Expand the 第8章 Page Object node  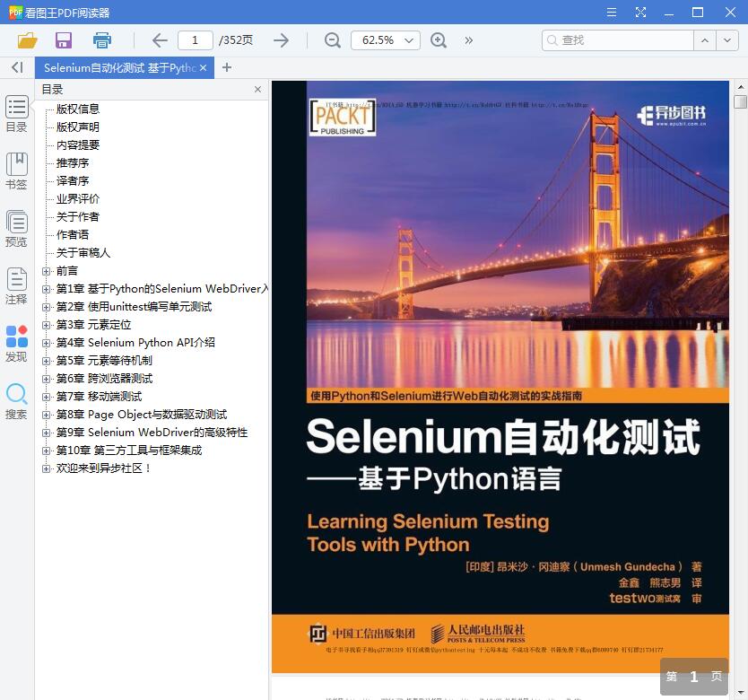click(46, 415)
